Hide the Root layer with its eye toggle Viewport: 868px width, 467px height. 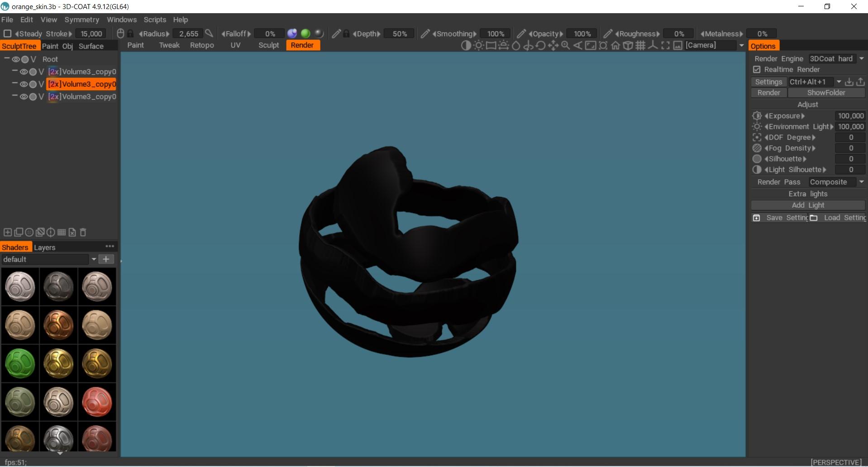coord(17,59)
